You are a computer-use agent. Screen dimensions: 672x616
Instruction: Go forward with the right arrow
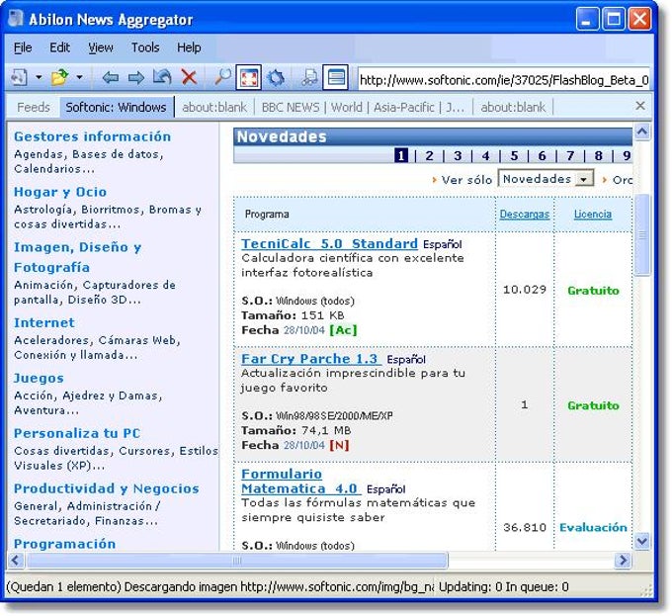click(136, 77)
